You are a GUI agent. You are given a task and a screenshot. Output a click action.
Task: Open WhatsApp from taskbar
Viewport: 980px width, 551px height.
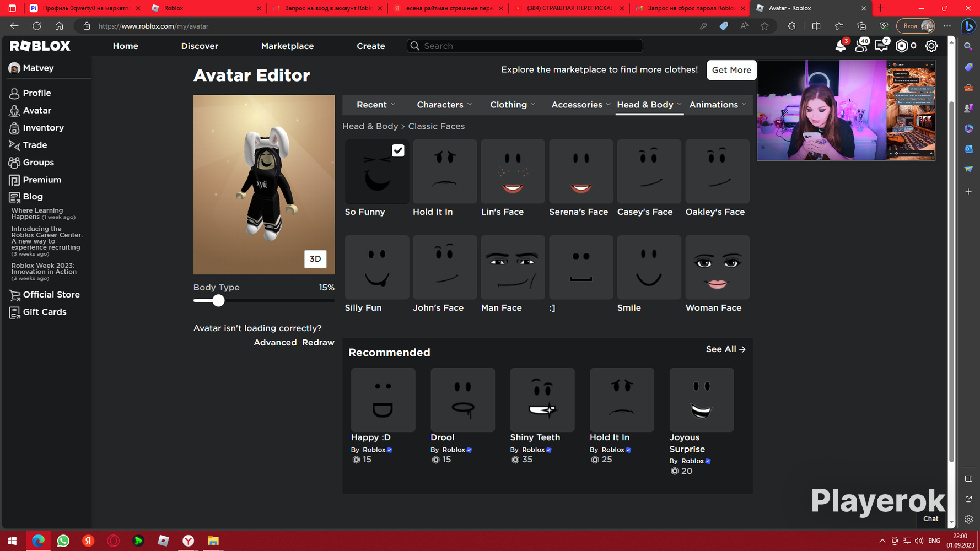tap(63, 541)
